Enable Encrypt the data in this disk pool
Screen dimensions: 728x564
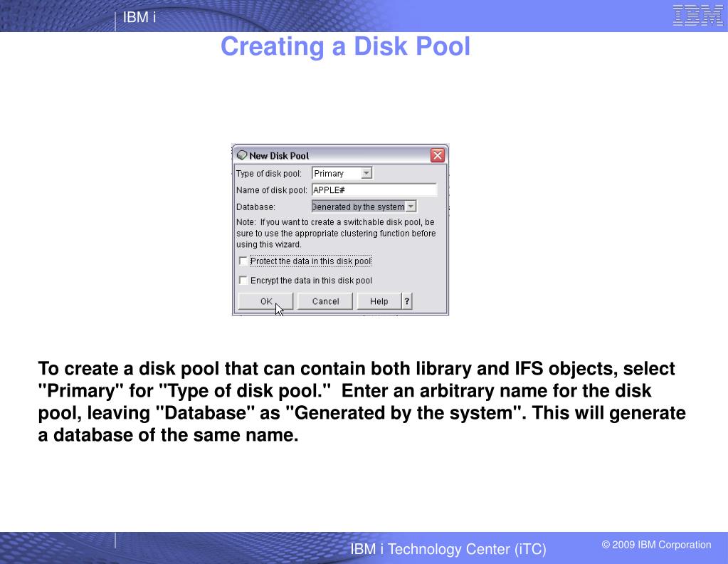click(x=243, y=280)
